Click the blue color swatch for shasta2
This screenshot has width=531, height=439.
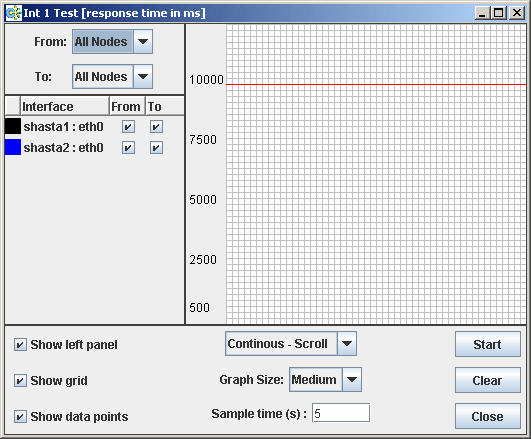click(13, 147)
